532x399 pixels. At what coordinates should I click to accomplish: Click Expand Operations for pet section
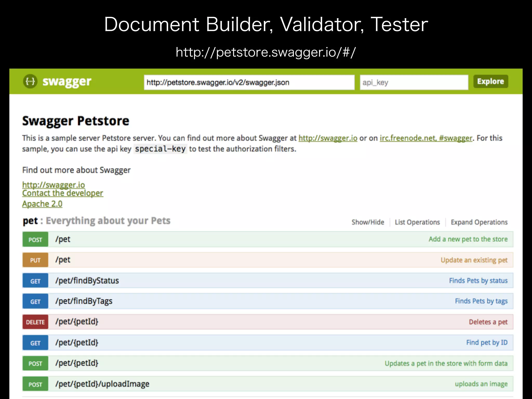tap(479, 222)
